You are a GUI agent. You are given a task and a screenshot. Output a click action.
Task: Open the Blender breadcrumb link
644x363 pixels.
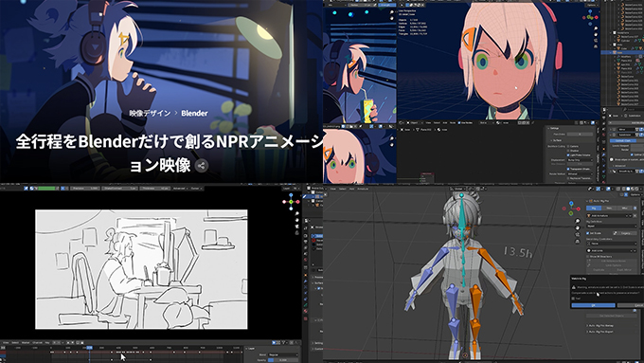pos(194,113)
